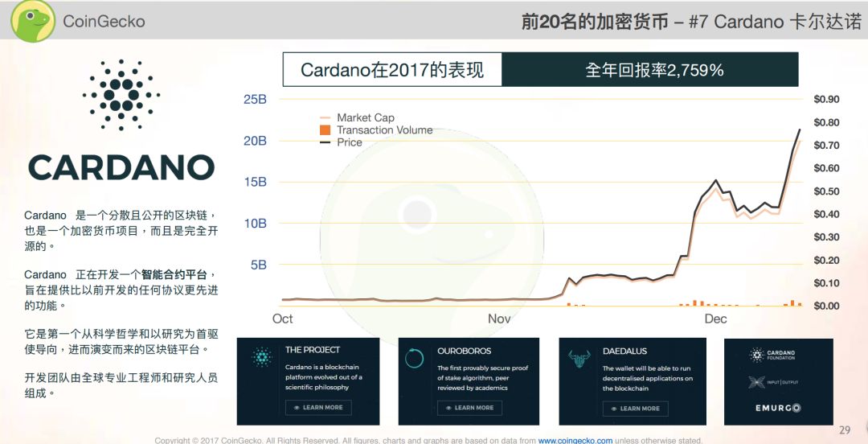Click the Price legend line swatch
The height and width of the screenshot is (444, 868).
coord(325,142)
